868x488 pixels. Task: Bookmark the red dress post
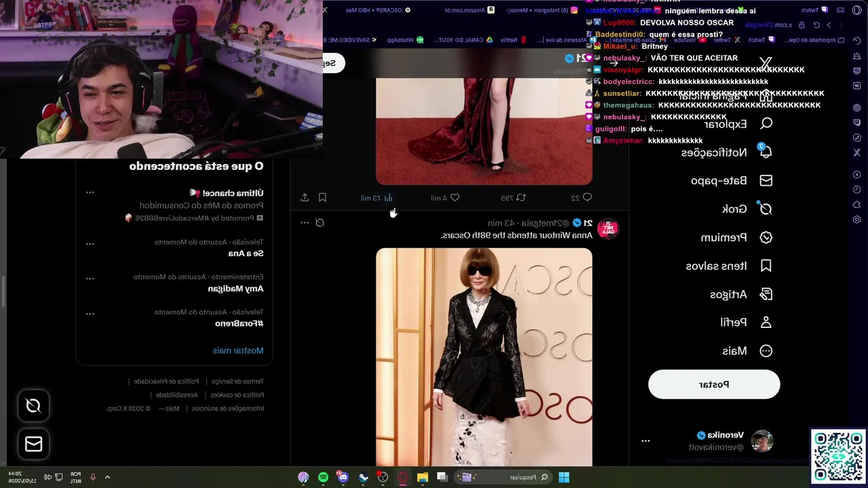click(x=322, y=198)
